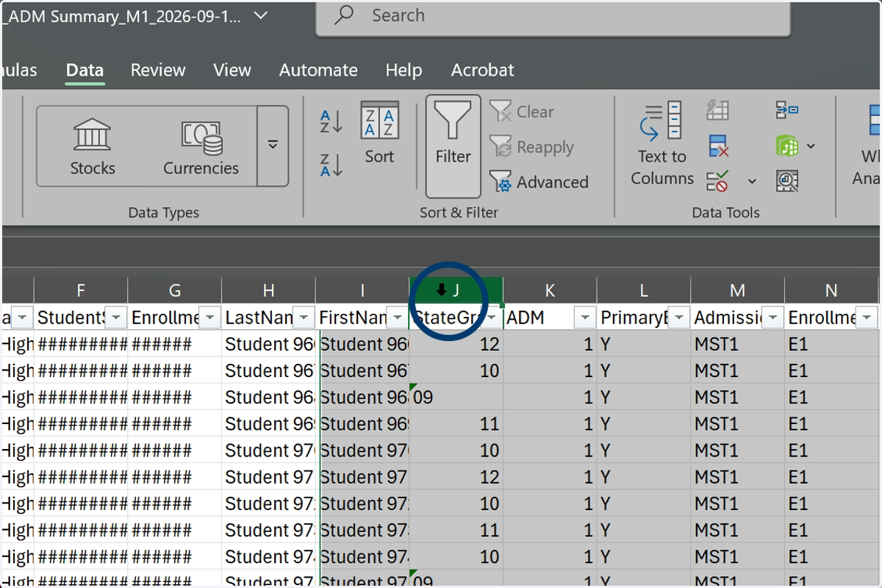Click the Data Validation icon
This screenshot has height=588, width=882.
(717, 181)
